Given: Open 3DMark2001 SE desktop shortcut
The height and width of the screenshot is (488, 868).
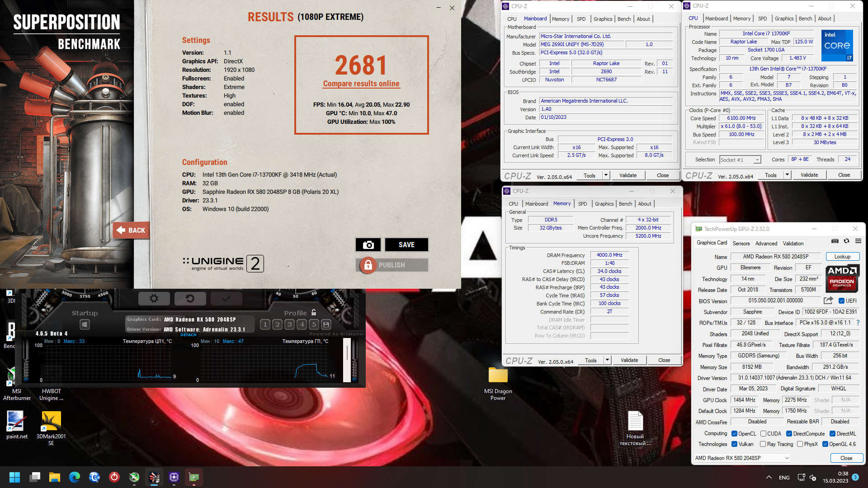Looking at the screenshot, I should (51, 428).
